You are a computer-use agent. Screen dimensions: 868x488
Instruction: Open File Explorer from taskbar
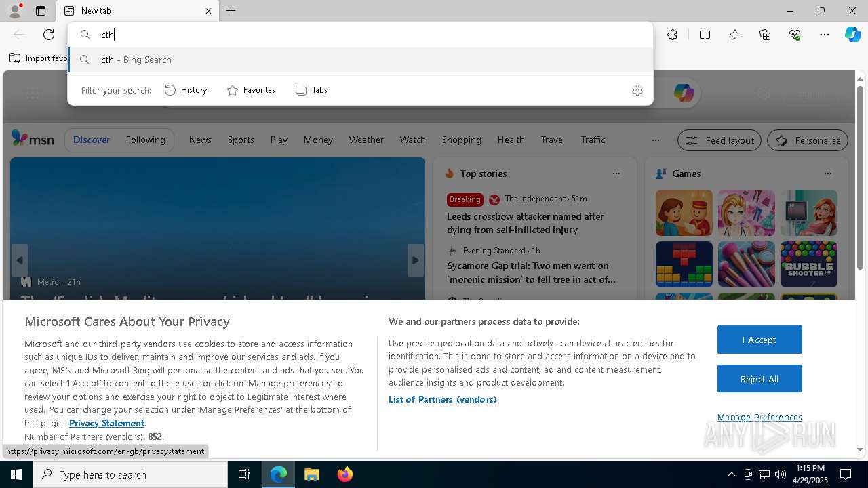click(x=312, y=474)
